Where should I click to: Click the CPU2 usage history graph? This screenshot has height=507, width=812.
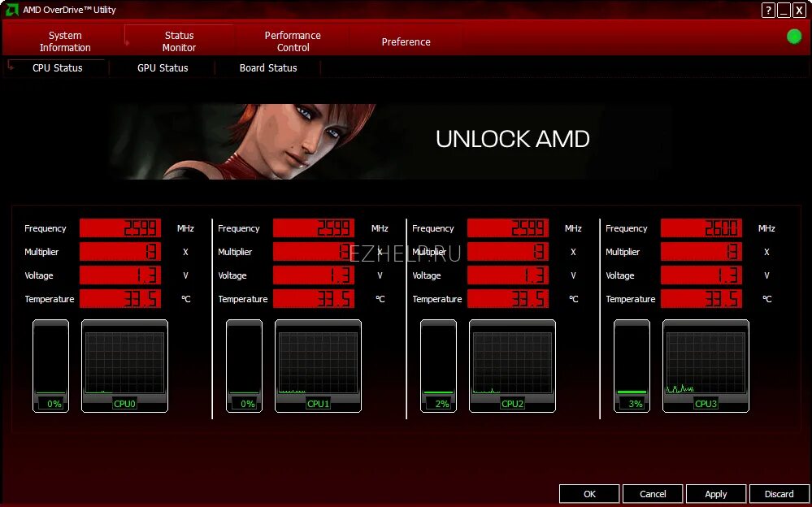[x=512, y=366]
